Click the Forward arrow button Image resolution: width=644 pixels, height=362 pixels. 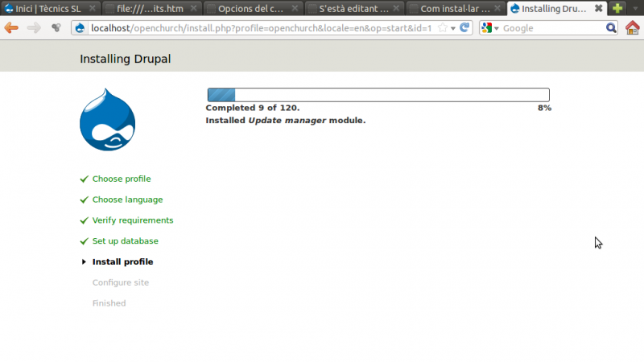click(x=34, y=27)
